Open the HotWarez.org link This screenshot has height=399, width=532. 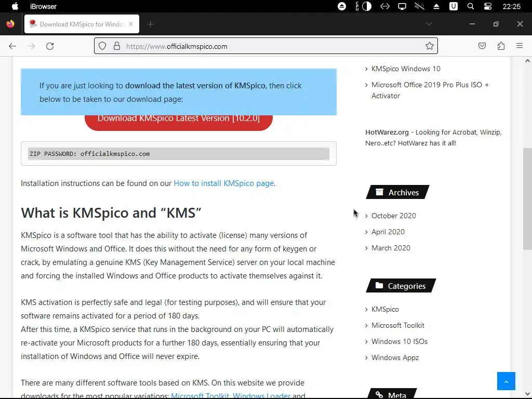click(x=387, y=132)
